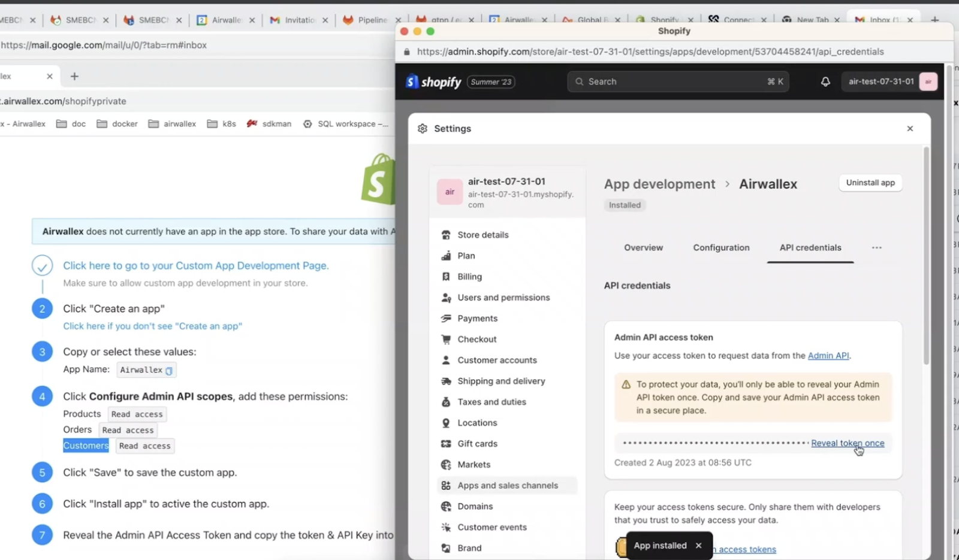Click the Checkout cart icon
The height and width of the screenshot is (560, 959).
pos(446,340)
